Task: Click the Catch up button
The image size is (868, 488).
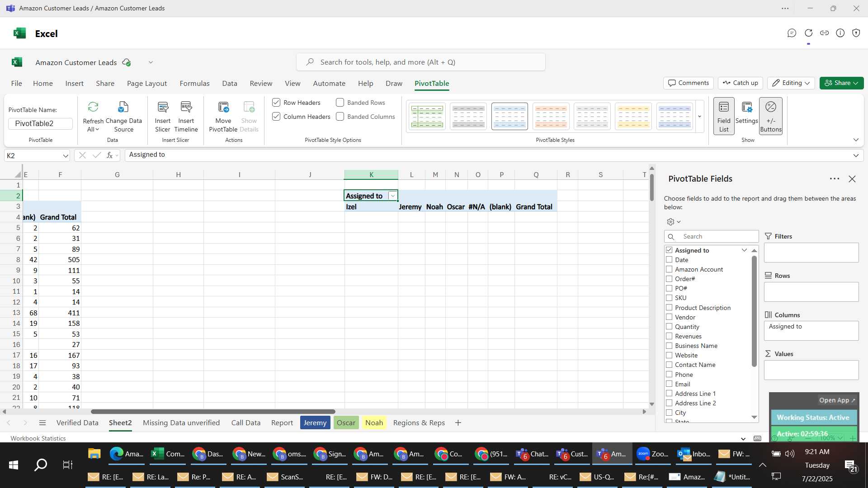Action: [x=741, y=83]
